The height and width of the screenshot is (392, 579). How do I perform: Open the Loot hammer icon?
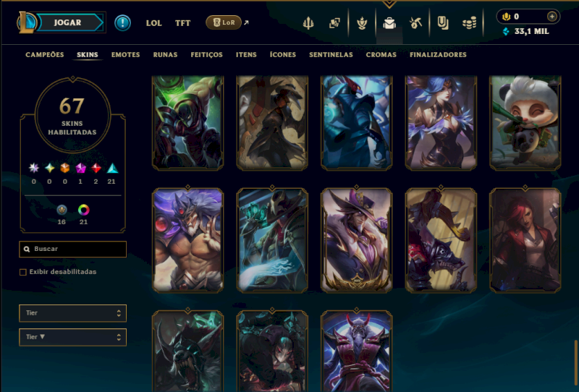(x=415, y=23)
